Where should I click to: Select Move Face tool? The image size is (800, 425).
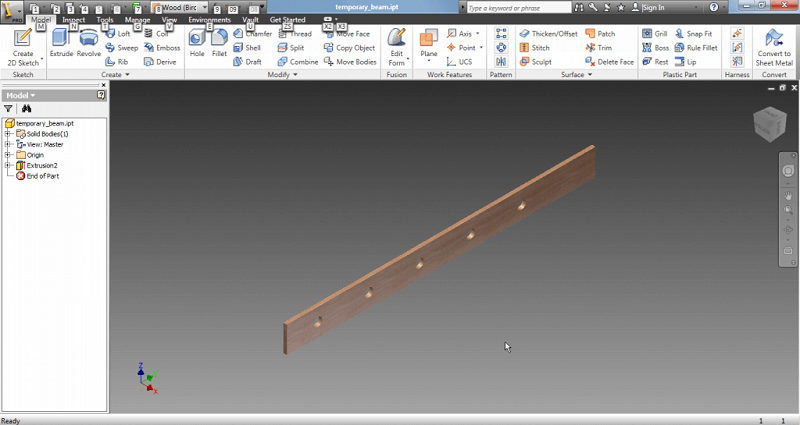(347, 34)
